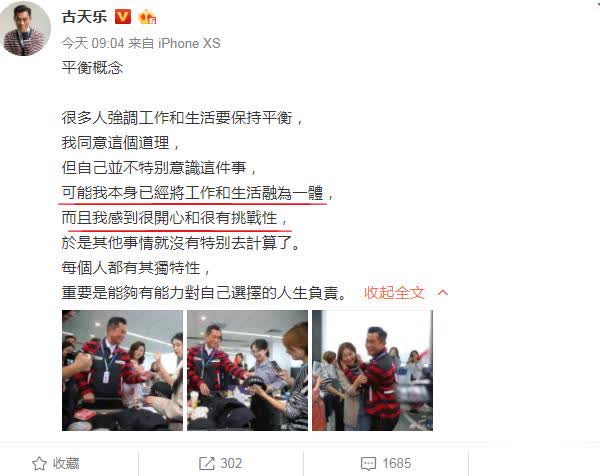Open the first photo thumbnail
Screen dimensions: 600x476
click(x=122, y=370)
